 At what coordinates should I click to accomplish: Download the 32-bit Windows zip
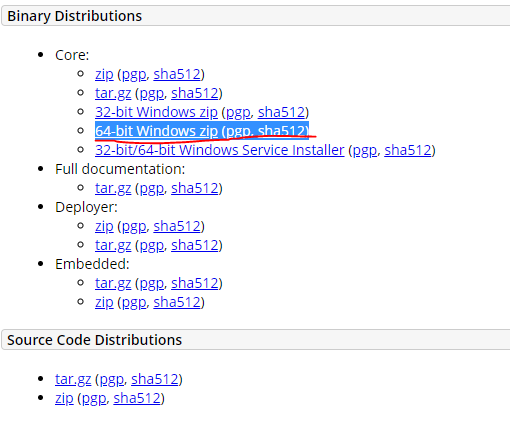[156, 112]
